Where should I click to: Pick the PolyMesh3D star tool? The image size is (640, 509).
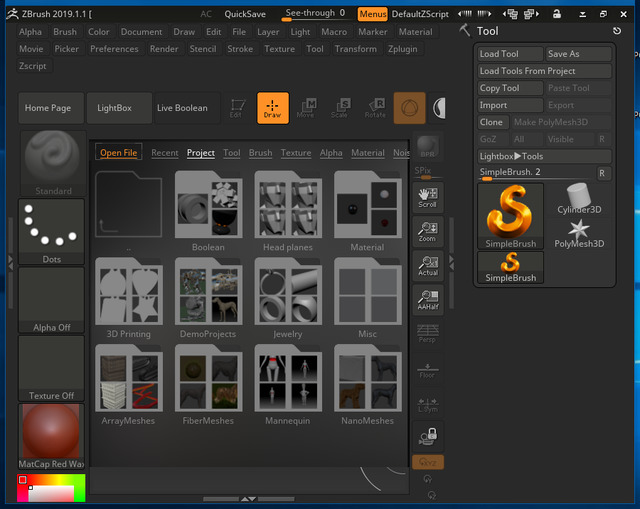[579, 232]
